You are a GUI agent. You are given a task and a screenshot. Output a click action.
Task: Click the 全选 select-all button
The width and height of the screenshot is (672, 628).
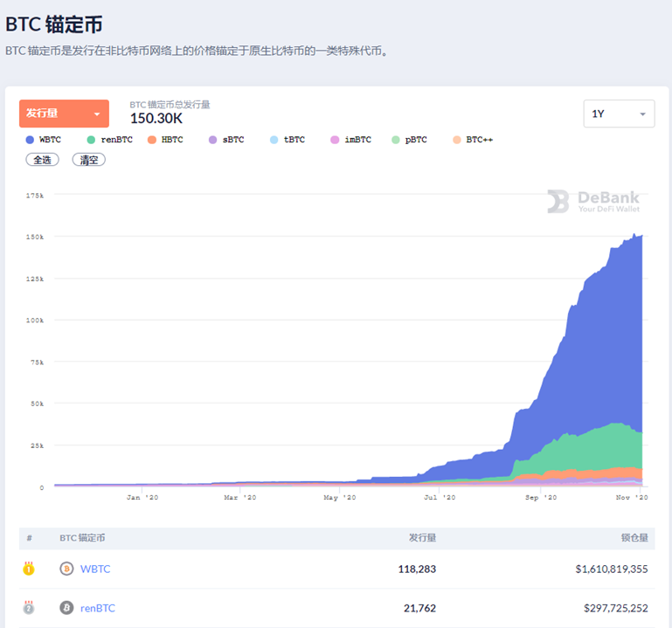43,160
